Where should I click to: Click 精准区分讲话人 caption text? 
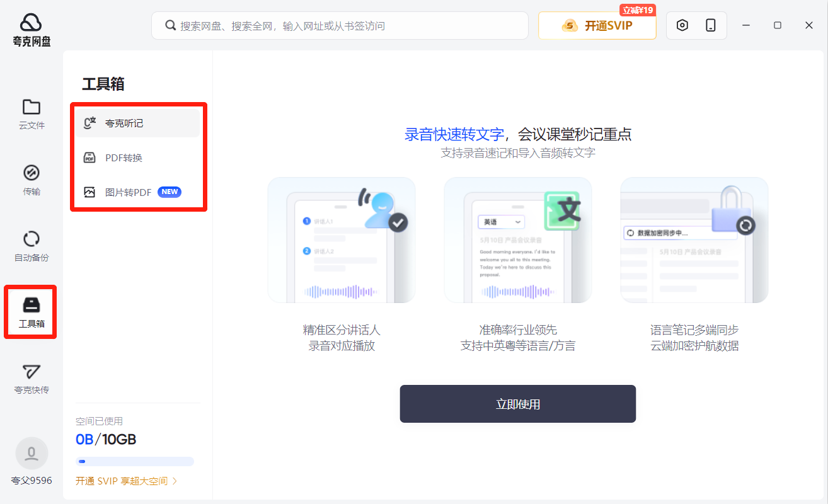pos(342,330)
